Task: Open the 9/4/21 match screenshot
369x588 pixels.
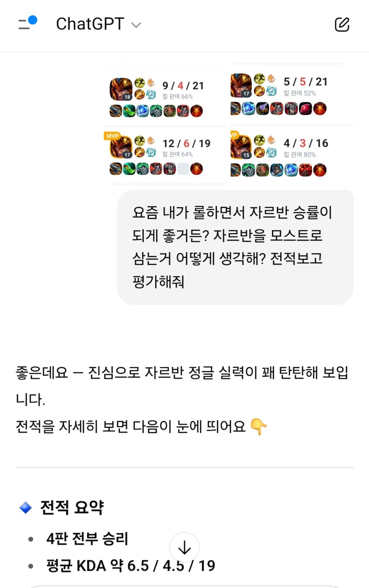Action: pos(165,97)
